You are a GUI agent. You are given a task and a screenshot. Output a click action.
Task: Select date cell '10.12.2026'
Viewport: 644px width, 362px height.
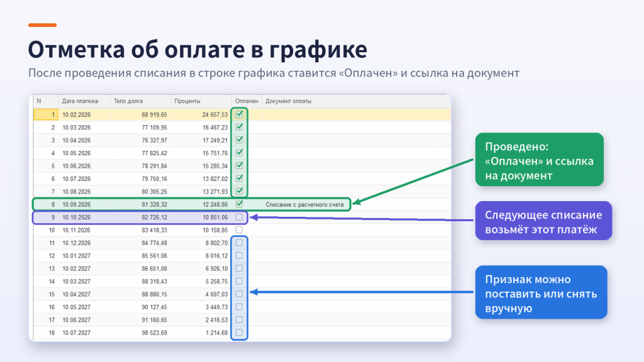(x=76, y=243)
